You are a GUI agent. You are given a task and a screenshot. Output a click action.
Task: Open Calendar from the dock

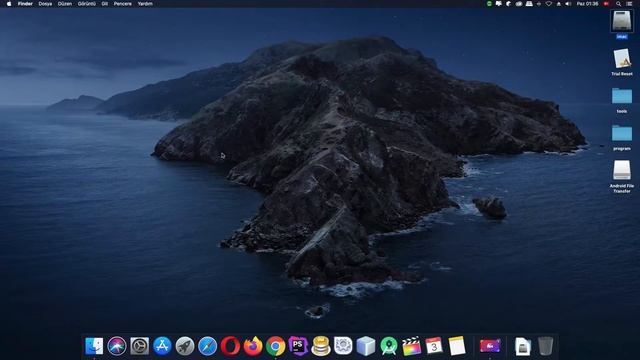(434, 346)
